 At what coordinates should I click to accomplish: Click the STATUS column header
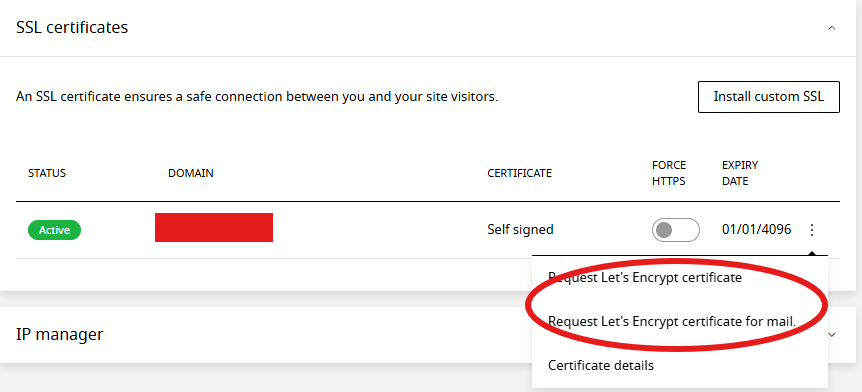tap(47, 173)
